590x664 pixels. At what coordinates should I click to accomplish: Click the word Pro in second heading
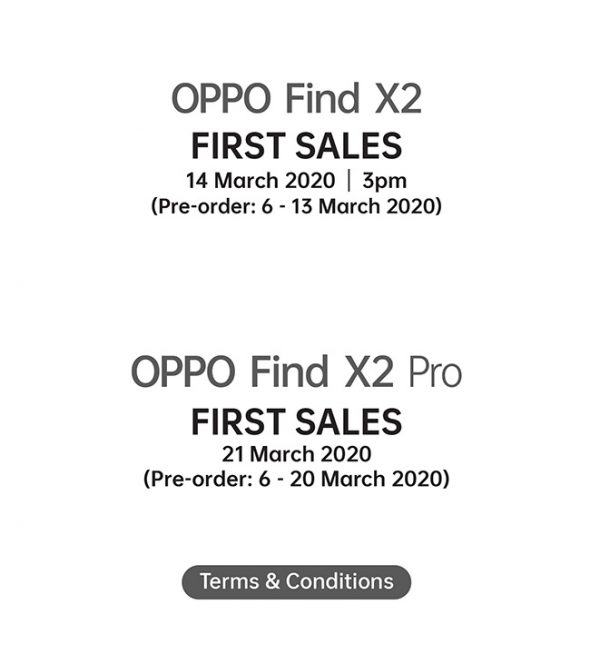pyautogui.click(x=435, y=373)
